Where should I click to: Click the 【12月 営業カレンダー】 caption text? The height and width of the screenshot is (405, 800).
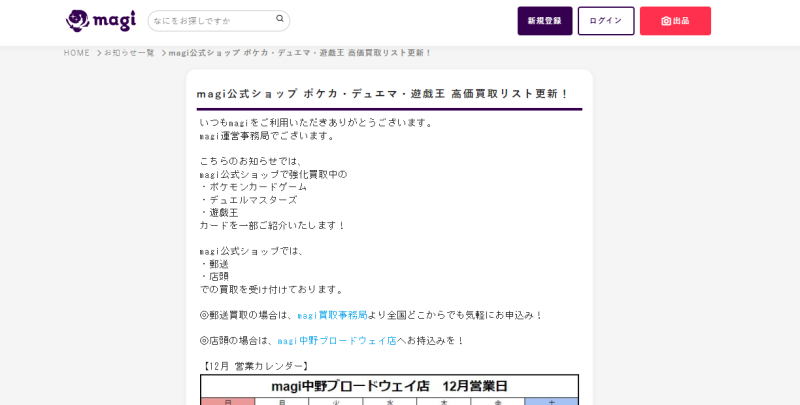(x=256, y=366)
